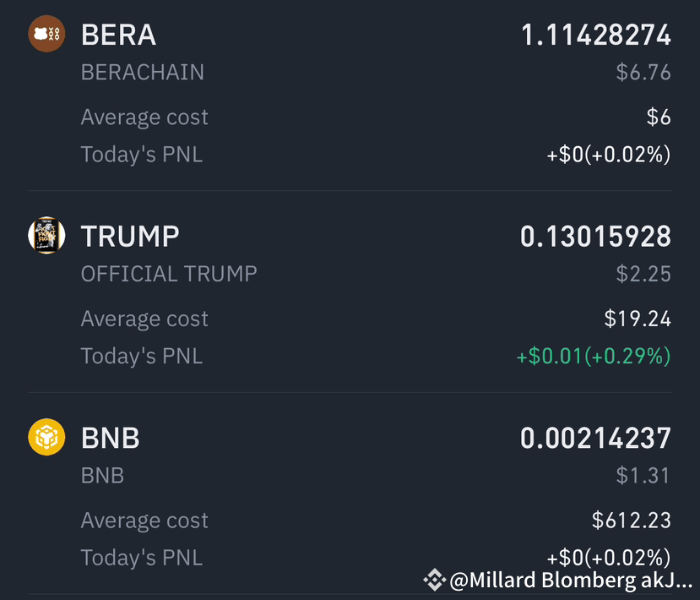Click TRUMP Today's PNL green value
Image resolution: width=700 pixels, height=600 pixels.
pyautogui.click(x=594, y=356)
